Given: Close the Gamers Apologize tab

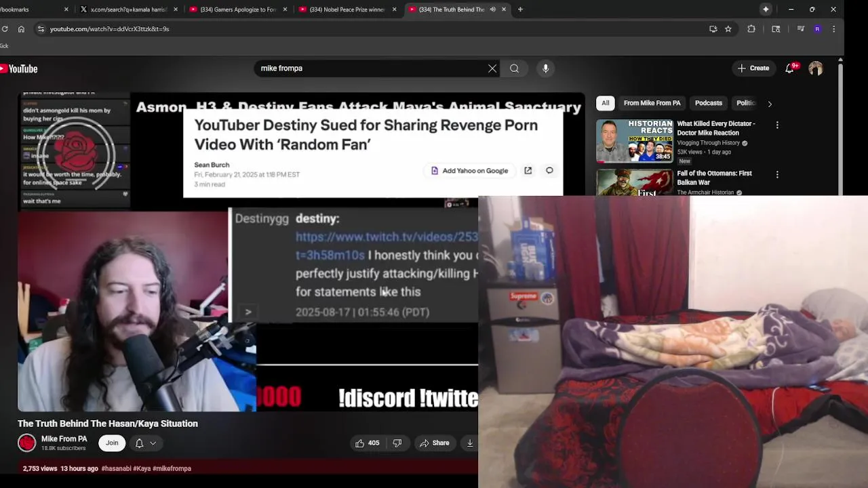Looking at the screenshot, I should coord(285,9).
